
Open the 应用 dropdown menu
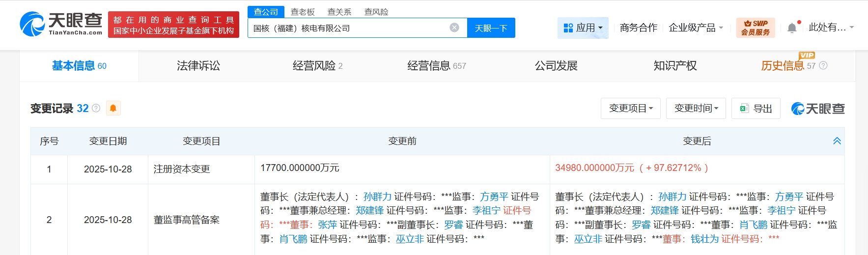(583, 28)
